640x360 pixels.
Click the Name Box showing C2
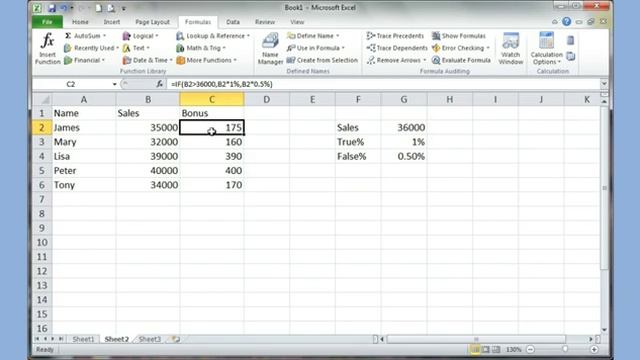click(71, 84)
